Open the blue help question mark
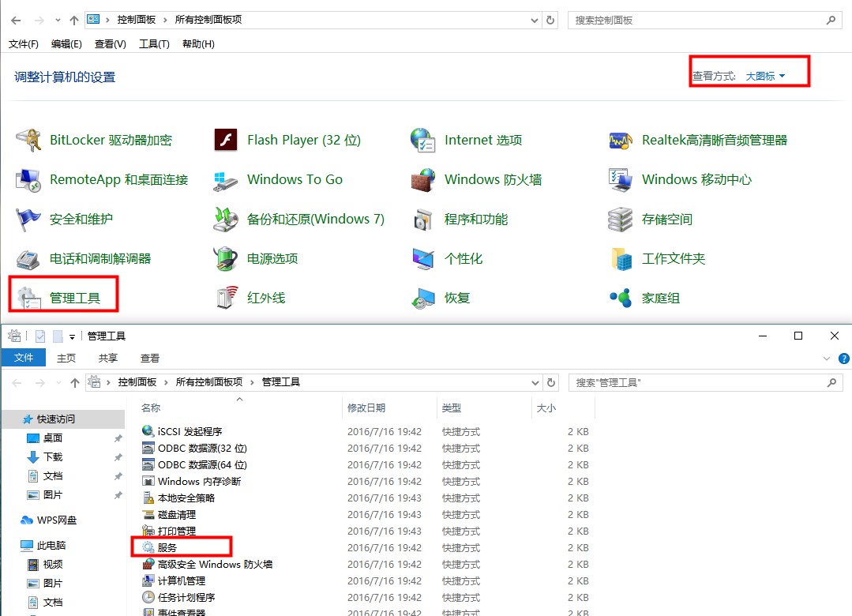Viewport: 852px width, 616px height. tap(844, 359)
